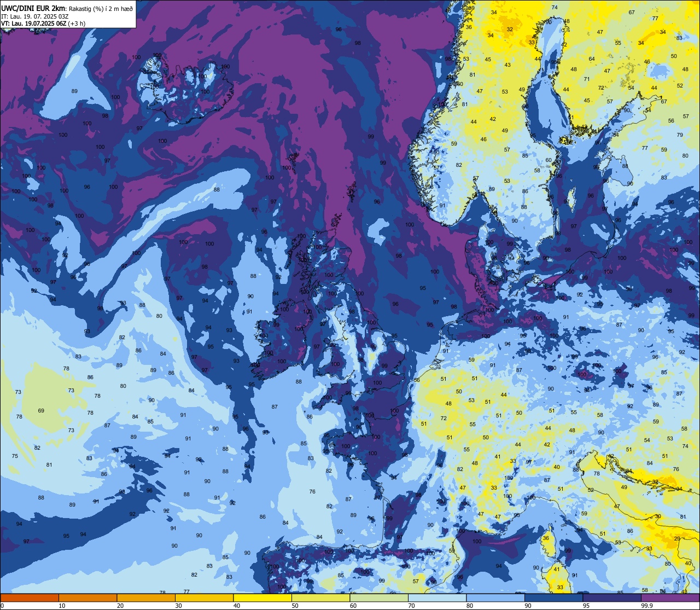
Task: Click the 10–20 orange legend segment
Action: [x=87, y=597]
